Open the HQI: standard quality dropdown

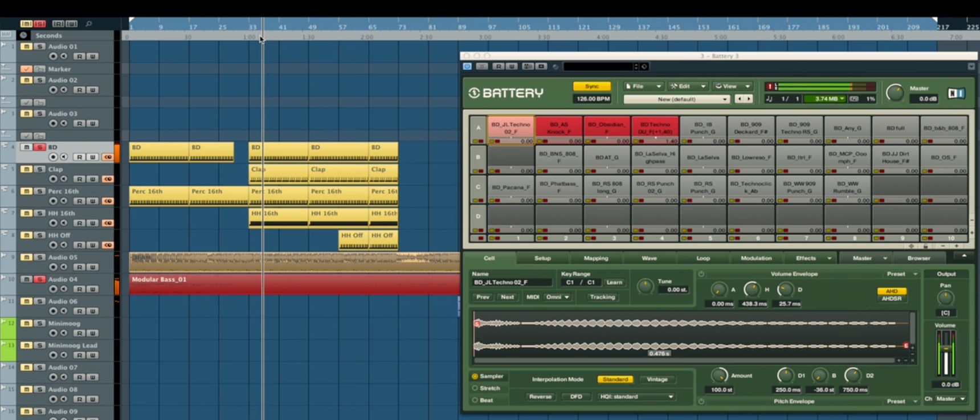(636, 397)
